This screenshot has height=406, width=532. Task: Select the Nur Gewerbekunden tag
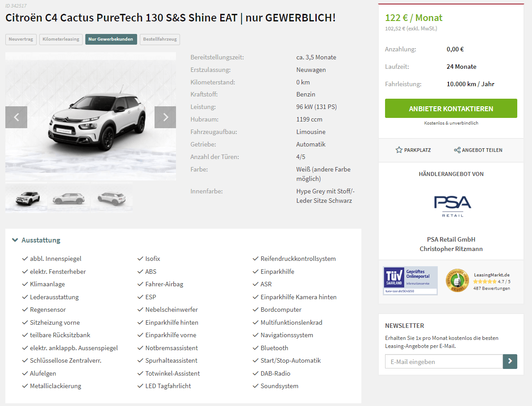click(x=111, y=39)
